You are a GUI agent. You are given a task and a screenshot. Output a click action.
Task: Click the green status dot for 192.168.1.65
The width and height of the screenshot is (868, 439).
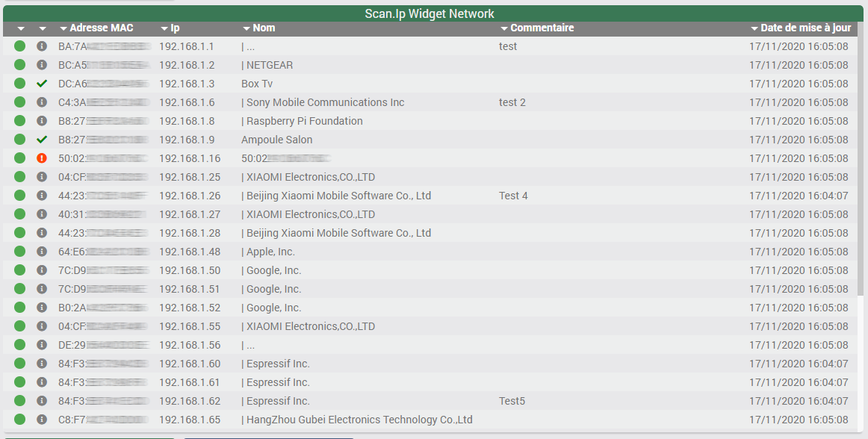[20, 420]
